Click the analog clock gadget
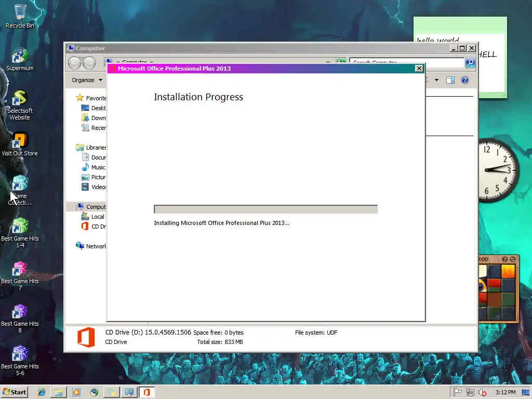Viewport: 532px width, 399px height. click(x=499, y=170)
